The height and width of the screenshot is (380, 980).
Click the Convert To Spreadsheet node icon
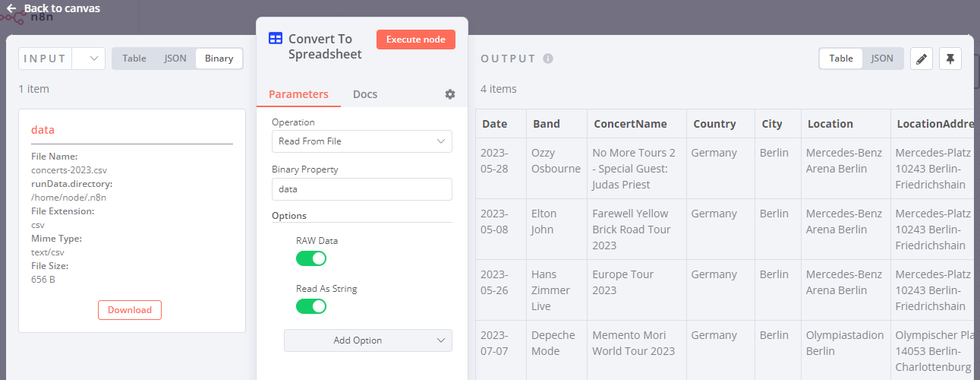point(276,39)
